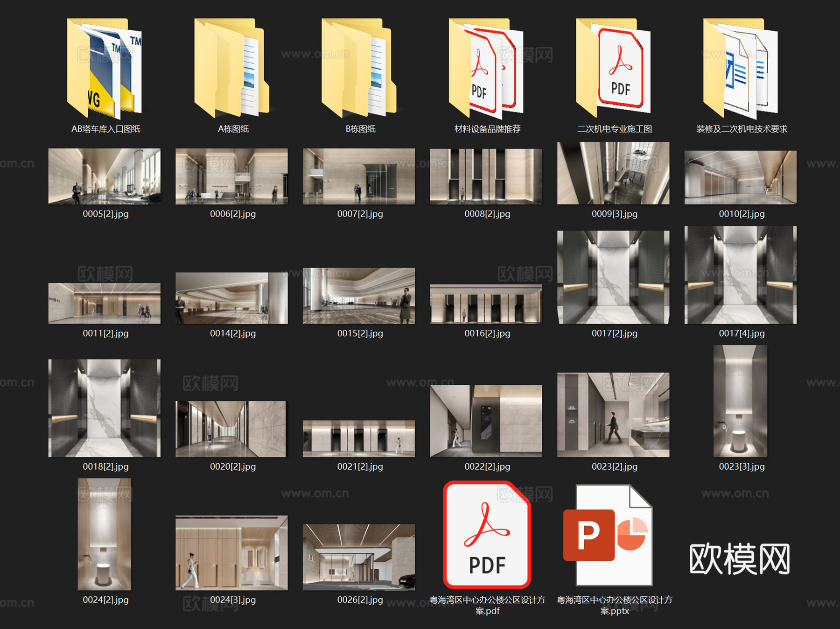This screenshot has height=629, width=840.
Task: Select thumbnail 0026[2].jpg building entrance
Action: (x=359, y=557)
